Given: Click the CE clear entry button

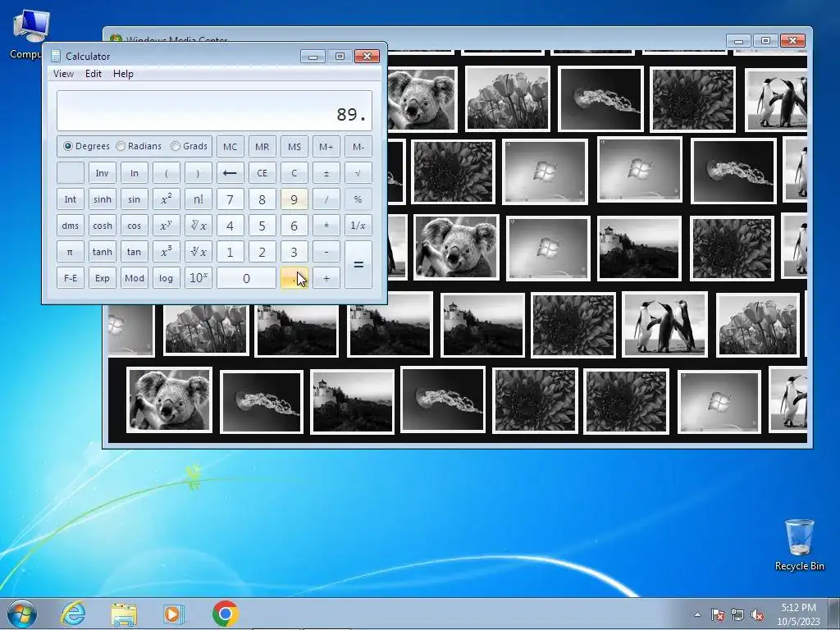Looking at the screenshot, I should pos(262,173).
